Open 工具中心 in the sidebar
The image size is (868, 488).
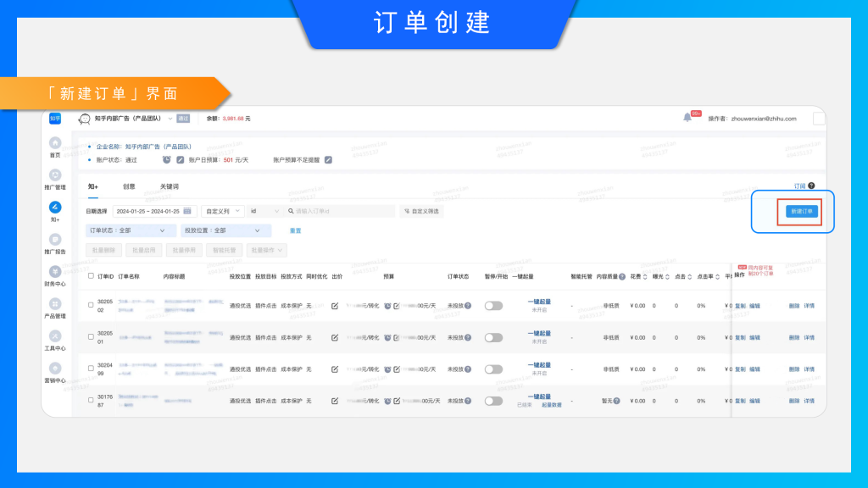(x=55, y=335)
